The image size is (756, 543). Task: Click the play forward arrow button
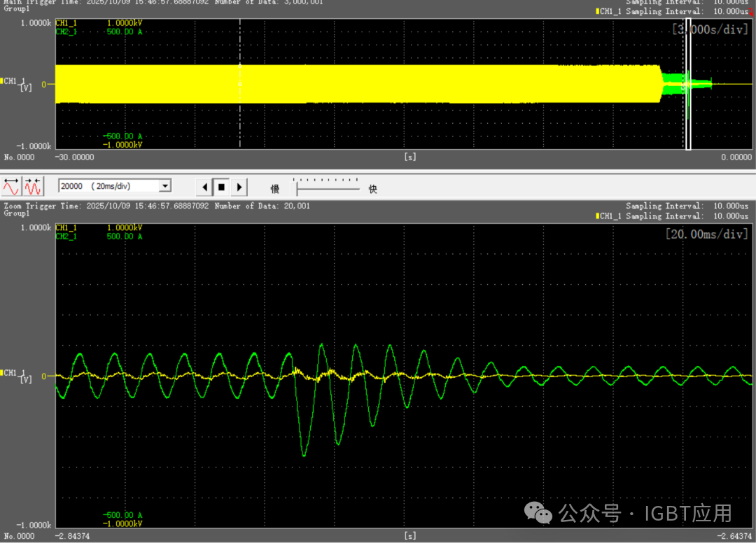click(239, 187)
